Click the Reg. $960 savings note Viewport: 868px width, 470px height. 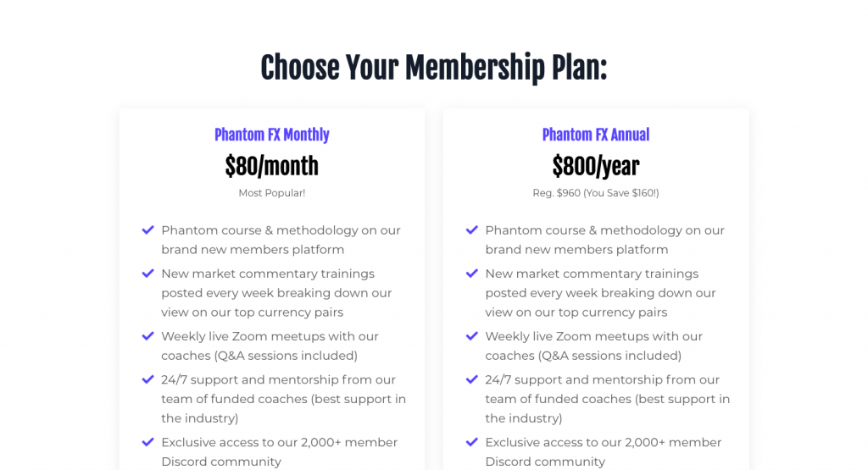point(596,193)
